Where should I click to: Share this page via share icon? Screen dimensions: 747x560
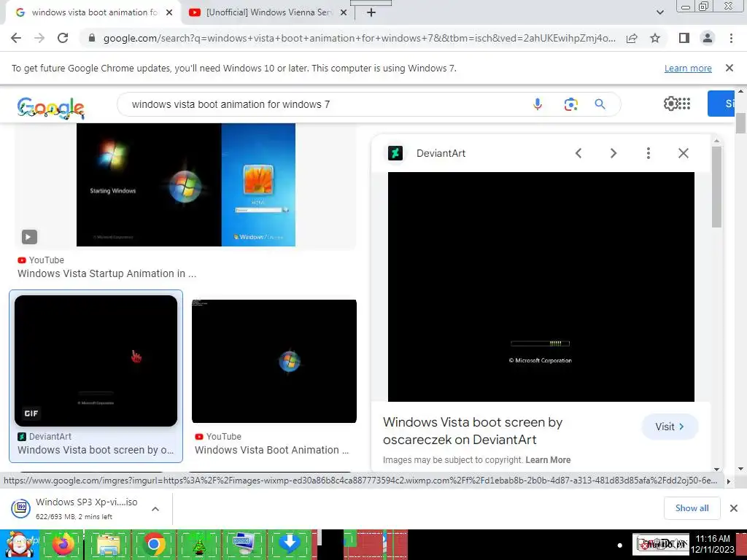632,38
